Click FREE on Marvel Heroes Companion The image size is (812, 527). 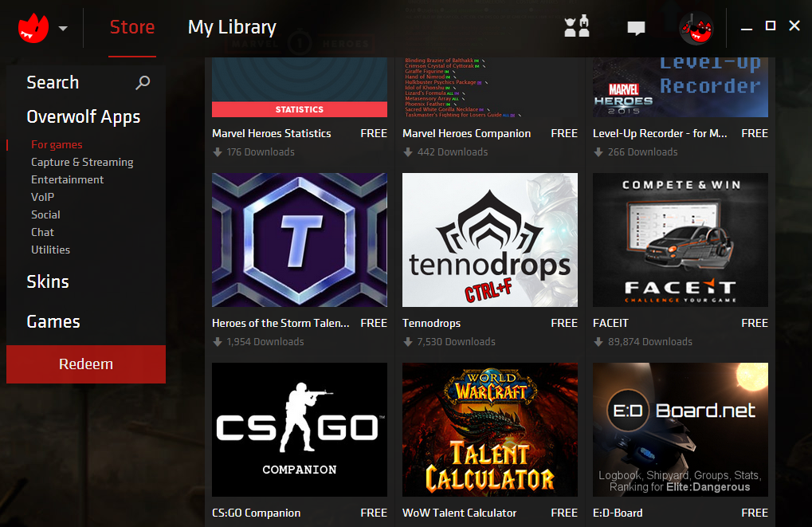pyautogui.click(x=564, y=134)
